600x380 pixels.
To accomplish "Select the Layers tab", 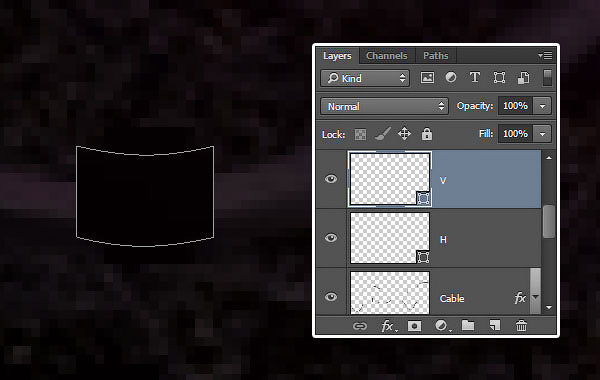I will point(337,56).
